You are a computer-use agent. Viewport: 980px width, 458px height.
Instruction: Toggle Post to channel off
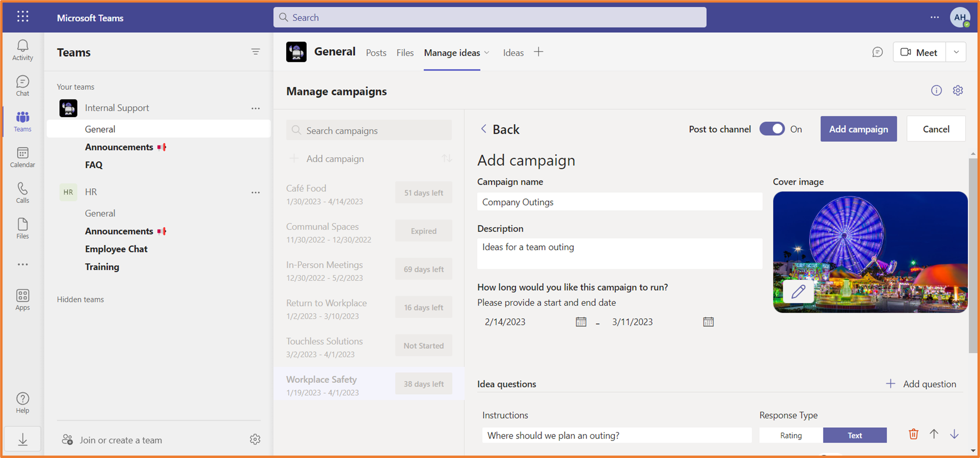coord(772,129)
